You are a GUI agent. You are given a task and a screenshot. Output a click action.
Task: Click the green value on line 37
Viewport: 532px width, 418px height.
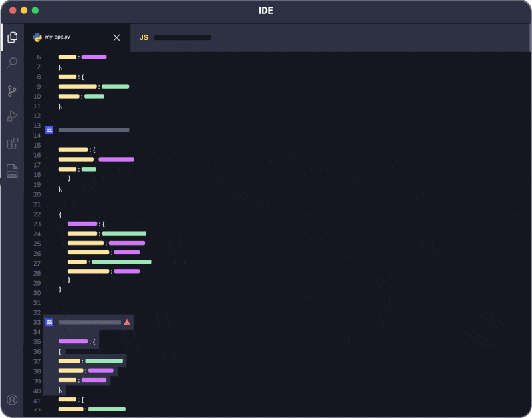[104, 361]
